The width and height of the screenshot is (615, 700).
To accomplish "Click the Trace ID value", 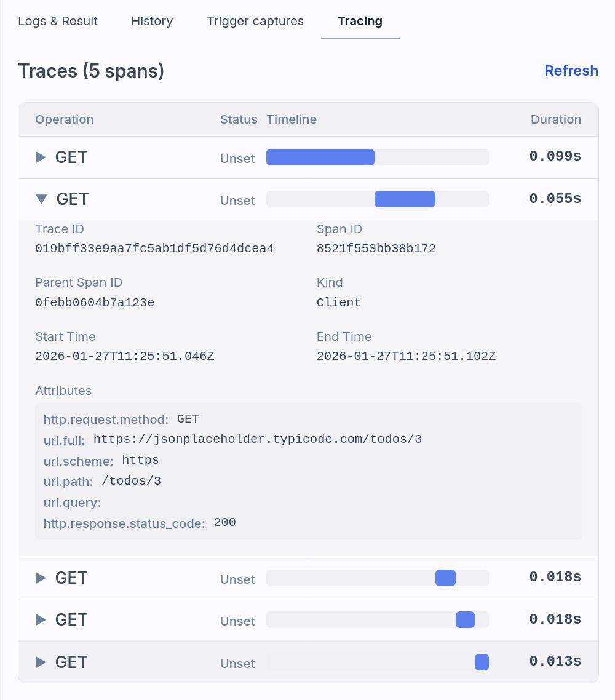I will pyautogui.click(x=154, y=249).
